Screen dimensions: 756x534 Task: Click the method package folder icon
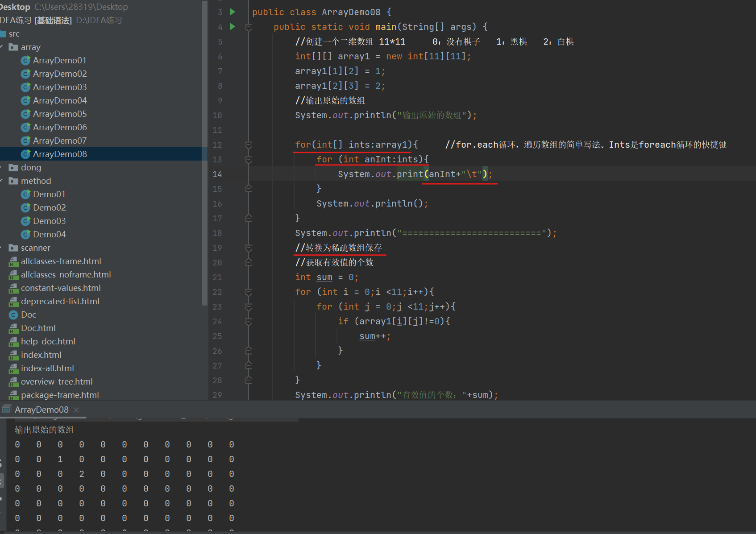click(13, 181)
